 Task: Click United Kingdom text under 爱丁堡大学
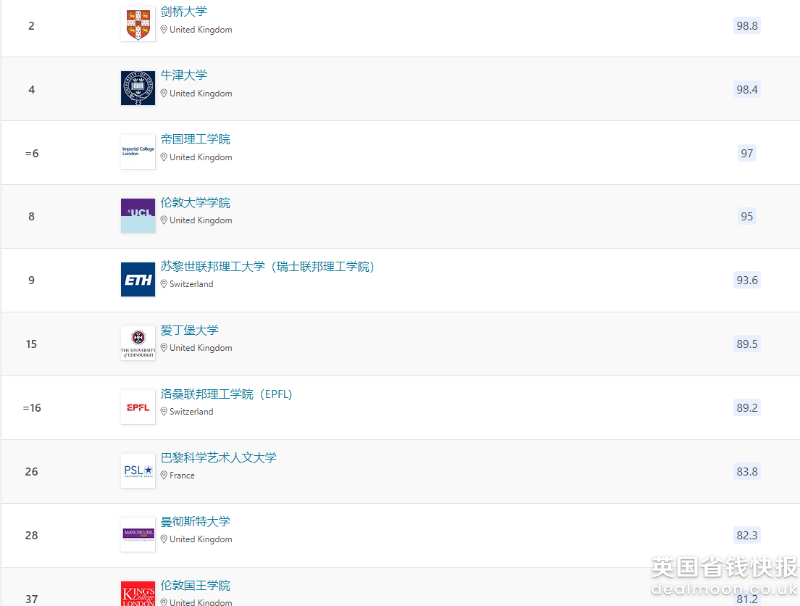(201, 348)
